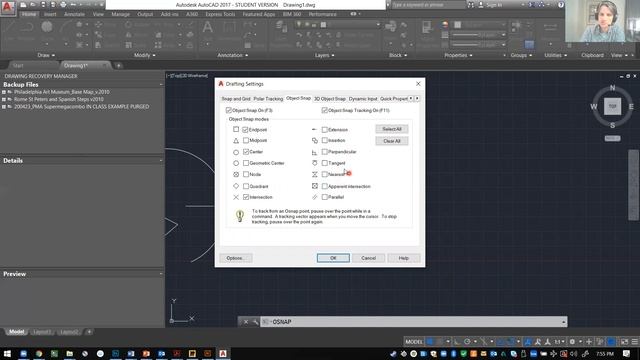Collapse the Backup Files section
Viewport: 640px width, 360px height.
[161, 84]
